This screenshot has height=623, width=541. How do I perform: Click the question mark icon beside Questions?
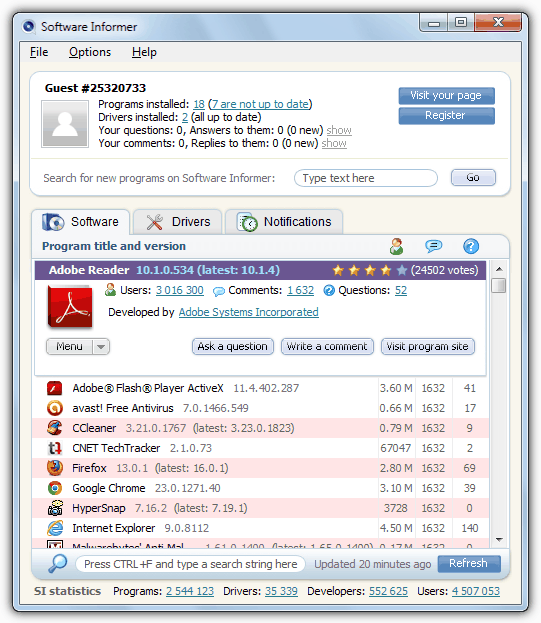coord(329,290)
